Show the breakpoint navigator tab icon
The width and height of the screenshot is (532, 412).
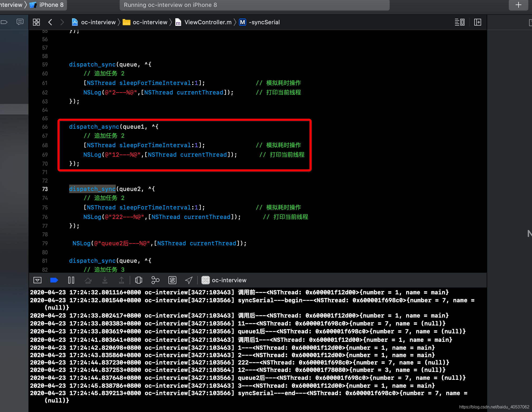tap(4, 22)
